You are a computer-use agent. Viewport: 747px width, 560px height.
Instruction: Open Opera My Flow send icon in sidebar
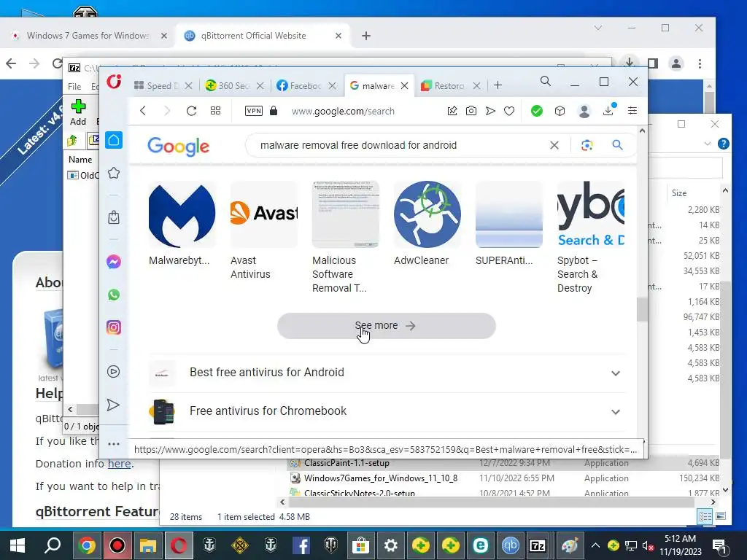click(113, 405)
